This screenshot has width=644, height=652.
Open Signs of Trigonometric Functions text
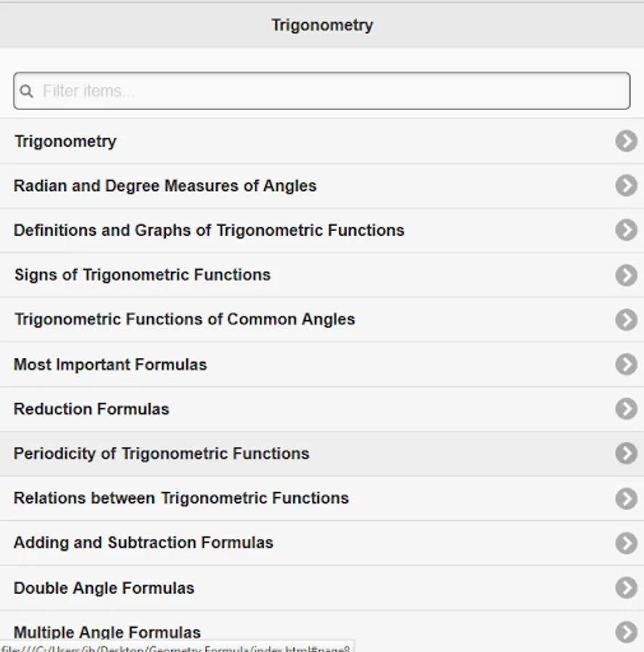[142, 275]
